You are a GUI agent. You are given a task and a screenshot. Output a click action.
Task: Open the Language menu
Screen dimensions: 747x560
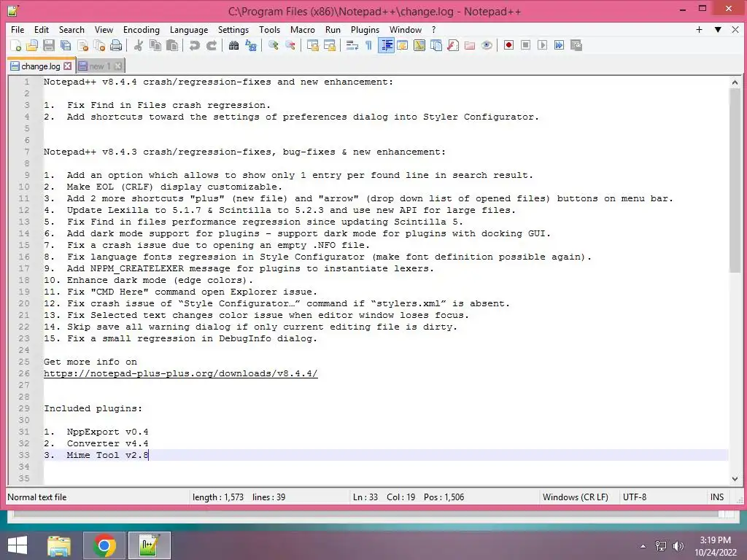189,29
